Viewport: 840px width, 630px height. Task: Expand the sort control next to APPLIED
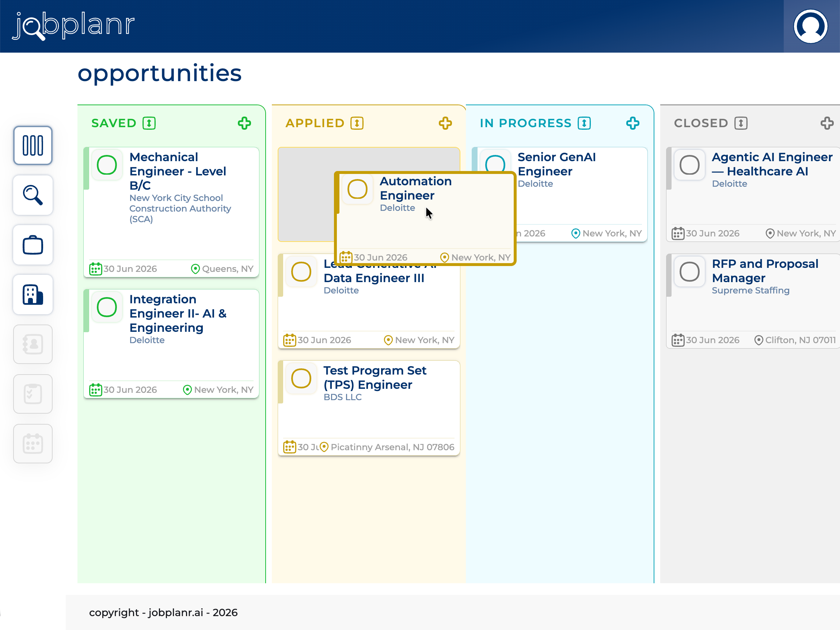pyautogui.click(x=357, y=123)
